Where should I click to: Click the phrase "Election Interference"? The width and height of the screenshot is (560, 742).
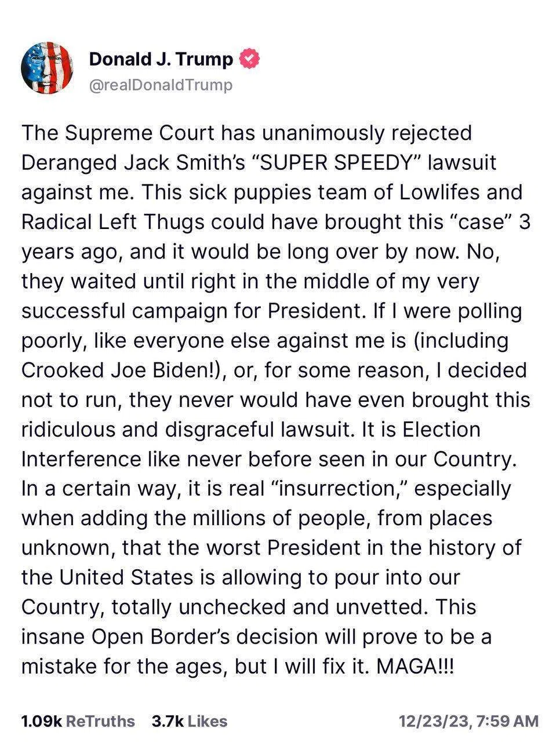click(250, 445)
